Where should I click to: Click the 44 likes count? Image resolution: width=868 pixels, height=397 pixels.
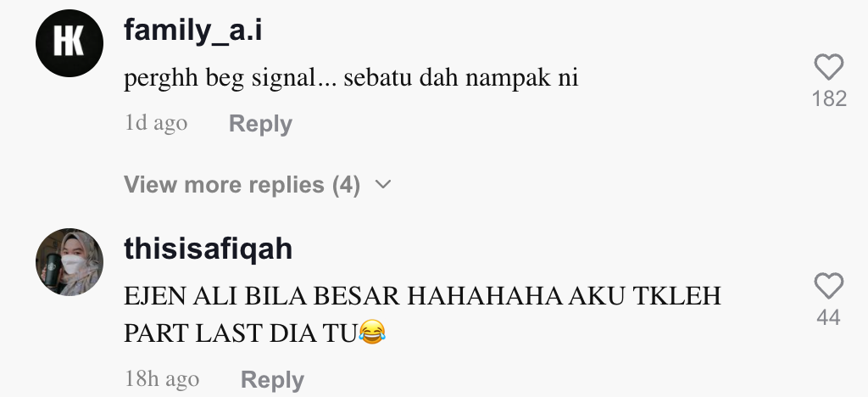(829, 317)
